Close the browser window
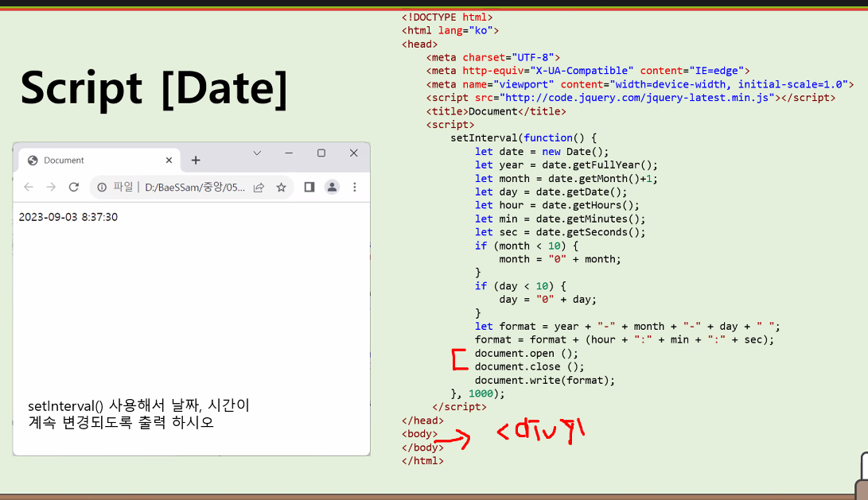 (354, 153)
